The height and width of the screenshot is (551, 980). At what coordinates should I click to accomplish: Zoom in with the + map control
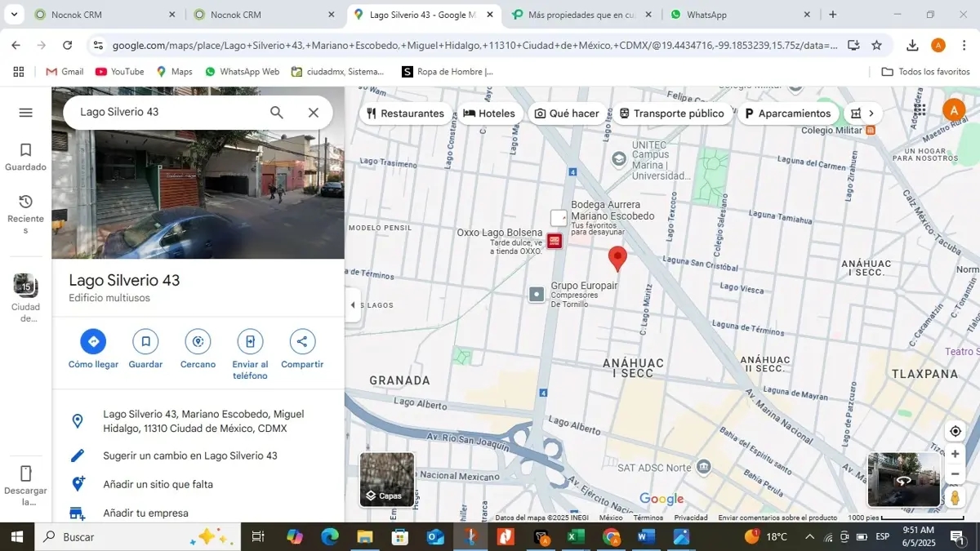point(955,453)
